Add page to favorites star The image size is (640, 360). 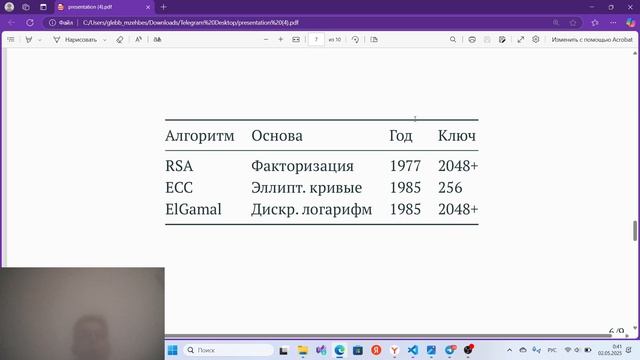(x=573, y=22)
